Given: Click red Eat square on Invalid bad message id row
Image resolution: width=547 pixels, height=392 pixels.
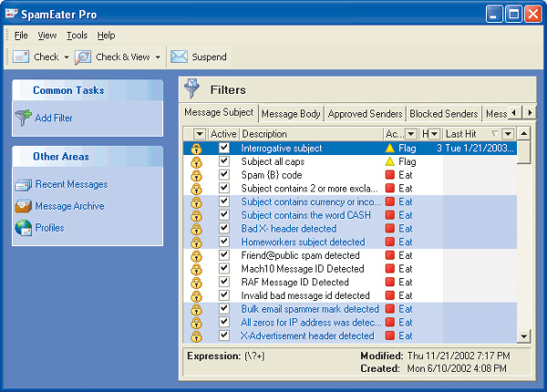Looking at the screenshot, I should [x=390, y=295].
